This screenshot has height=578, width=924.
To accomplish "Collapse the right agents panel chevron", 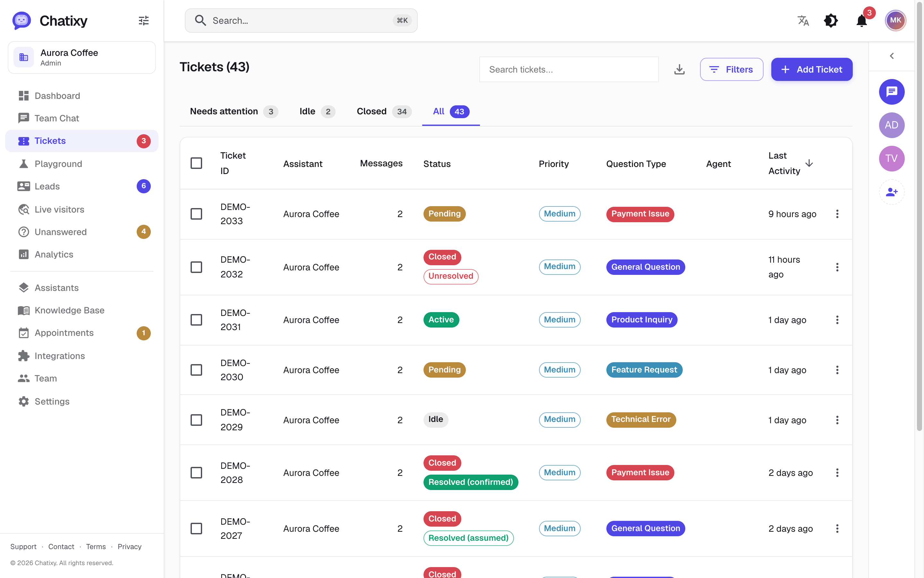I will coord(892,56).
